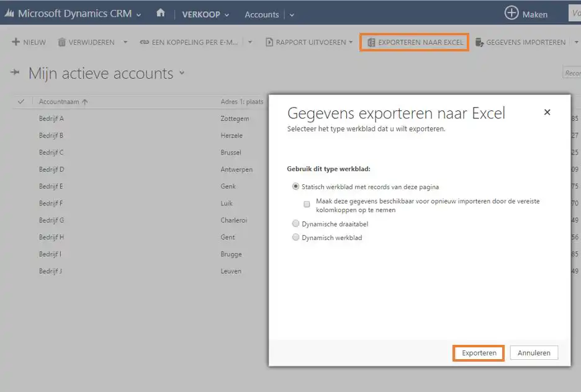The width and height of the screenshot is (581, 392).
Task: Open the Accounts navigation item
Action: pyautogui.click(x=261, y=14)
